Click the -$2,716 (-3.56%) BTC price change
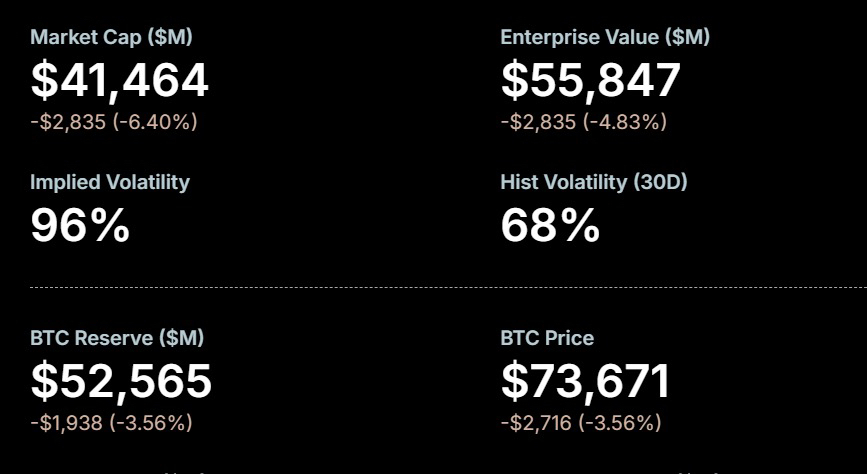This screenshot has height=474, width=867. (581, 423)
